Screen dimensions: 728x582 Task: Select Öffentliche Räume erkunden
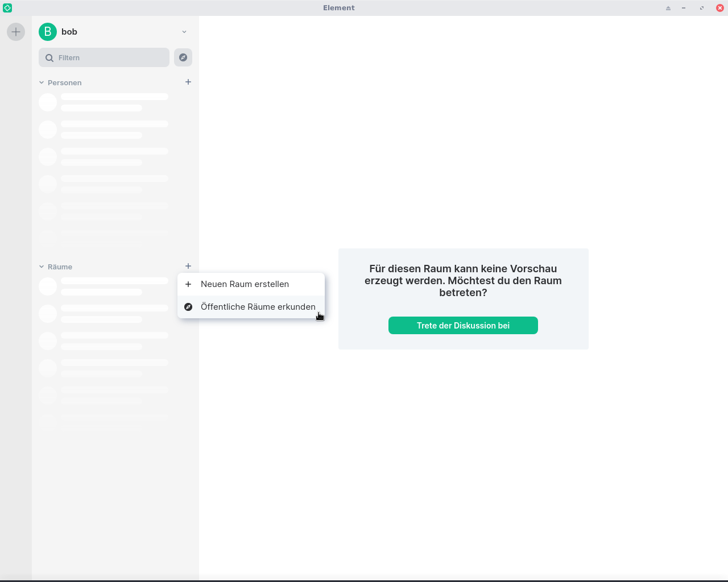(x=251, y=307)
